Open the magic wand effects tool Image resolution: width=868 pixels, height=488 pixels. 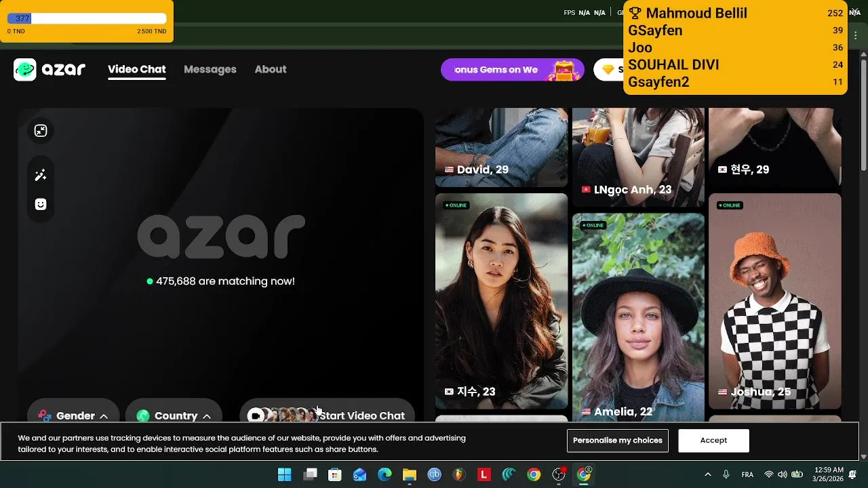[x=41, y=176]
